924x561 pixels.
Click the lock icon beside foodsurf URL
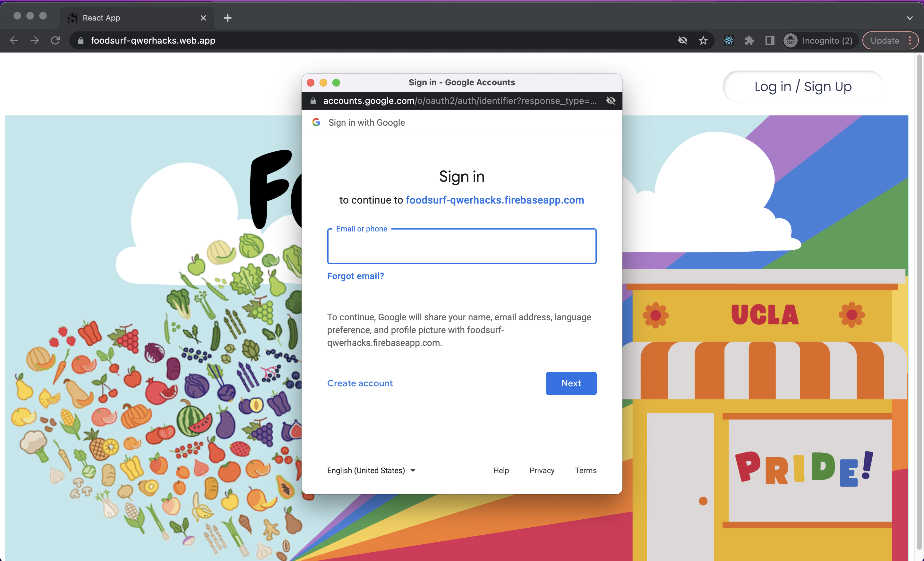click(81, 40)
